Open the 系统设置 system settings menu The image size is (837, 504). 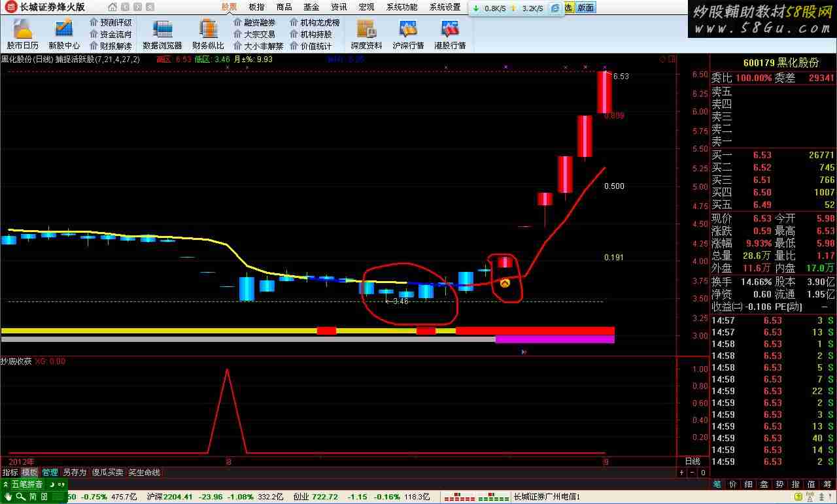tap(445, 7)
